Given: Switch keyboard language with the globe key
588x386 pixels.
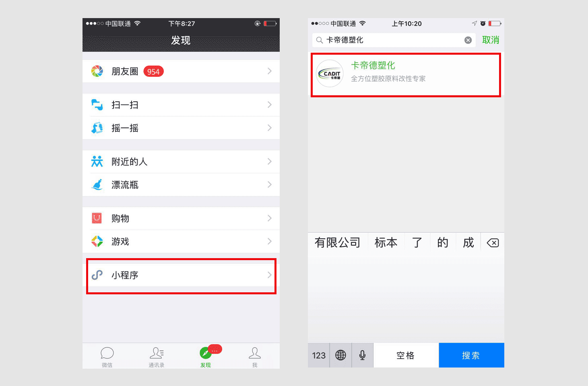Looking at the screenshot, I should coord(340,355).
